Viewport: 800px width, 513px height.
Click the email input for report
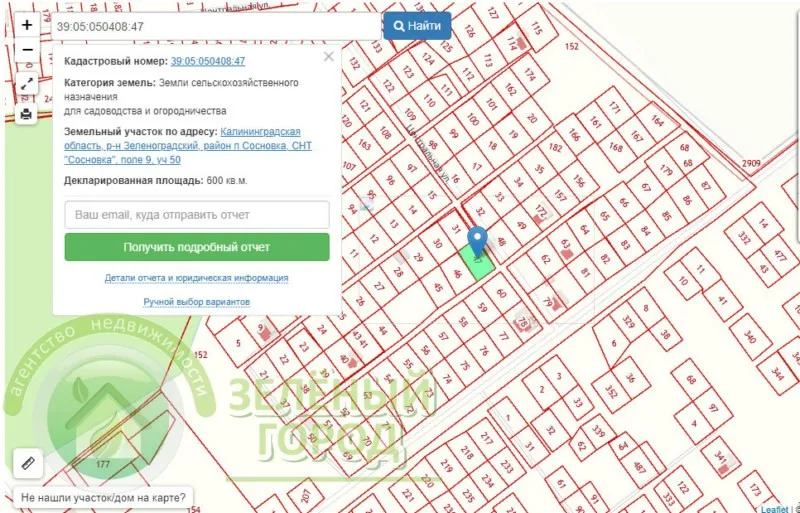(197, 215)
